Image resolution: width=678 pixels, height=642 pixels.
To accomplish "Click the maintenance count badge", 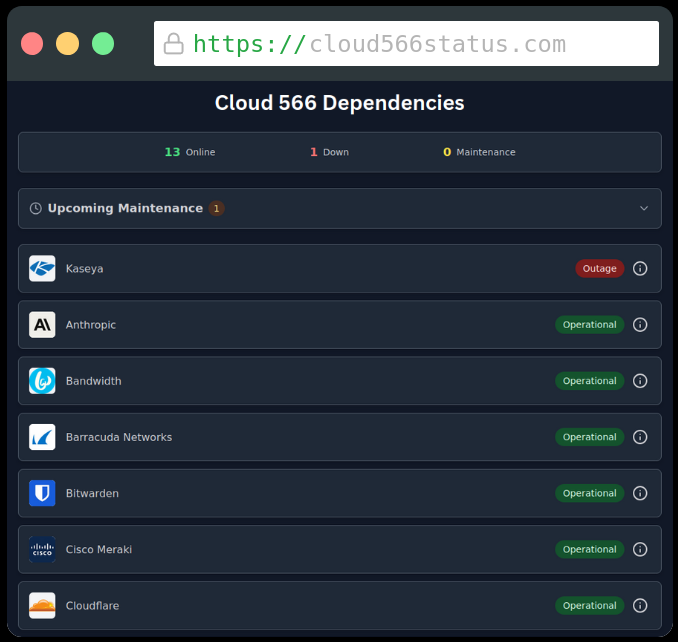I will pyautogui.click(x=216, y=208).
